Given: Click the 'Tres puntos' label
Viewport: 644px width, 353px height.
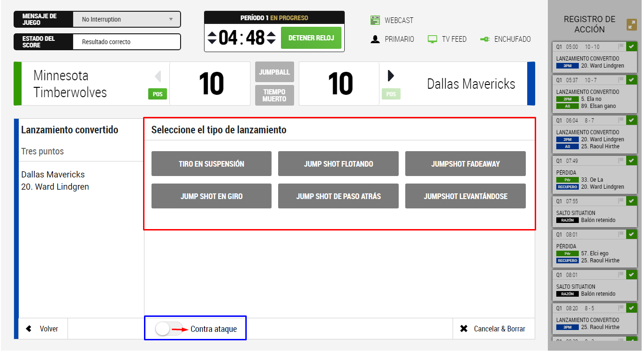Looking at the screenshot, I should [42, 152].
